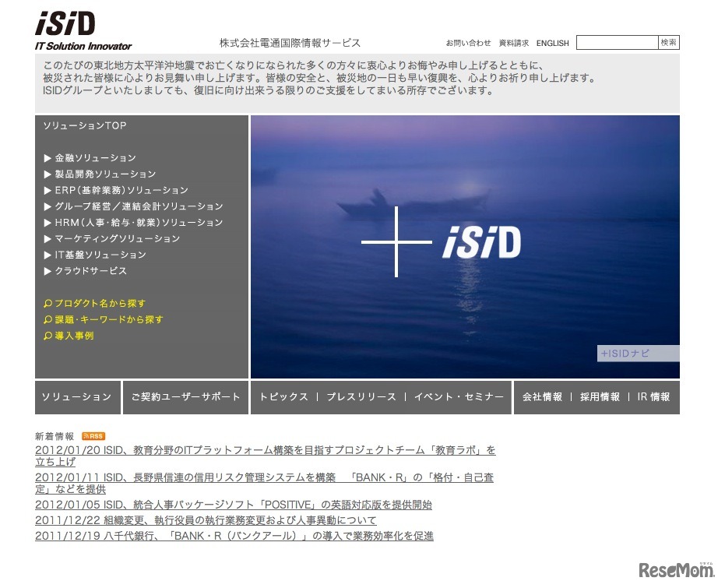Click the +ISID hero banner image

pos(465,247)
